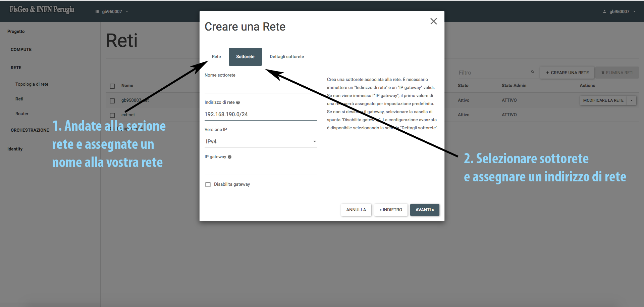
Task: Open the Versione IP dropdown
Action: (x=261, y=141)
